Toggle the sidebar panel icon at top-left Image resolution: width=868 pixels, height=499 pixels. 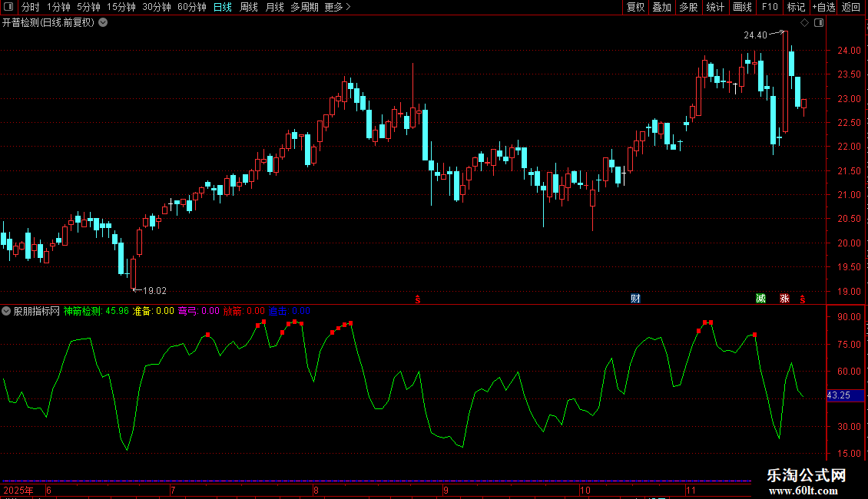coord(8,7)
